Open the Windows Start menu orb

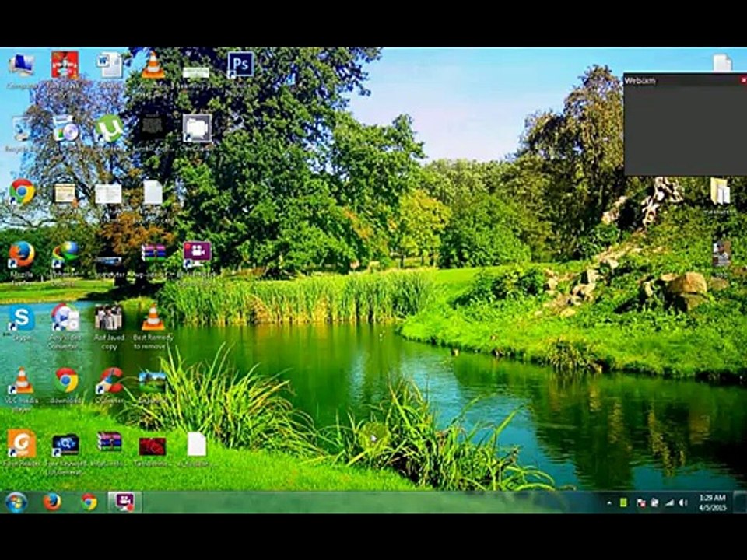coord(16,502)
